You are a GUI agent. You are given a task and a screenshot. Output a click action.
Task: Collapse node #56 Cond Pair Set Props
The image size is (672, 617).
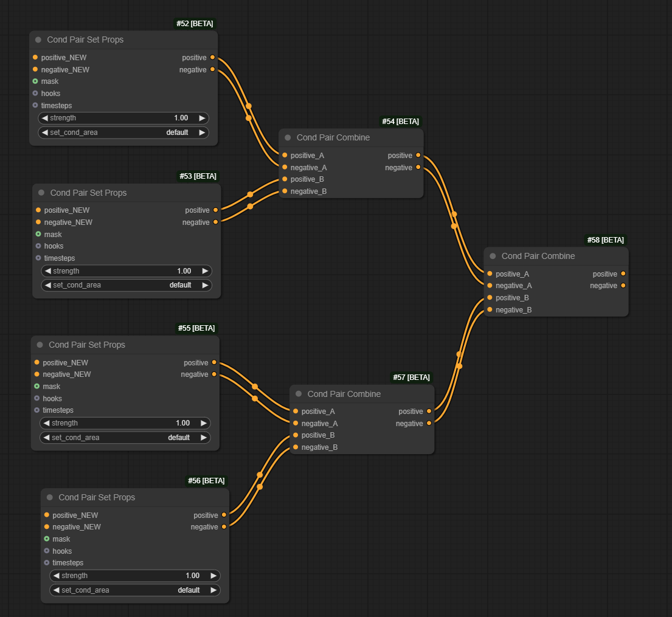(x=49, y=497)
